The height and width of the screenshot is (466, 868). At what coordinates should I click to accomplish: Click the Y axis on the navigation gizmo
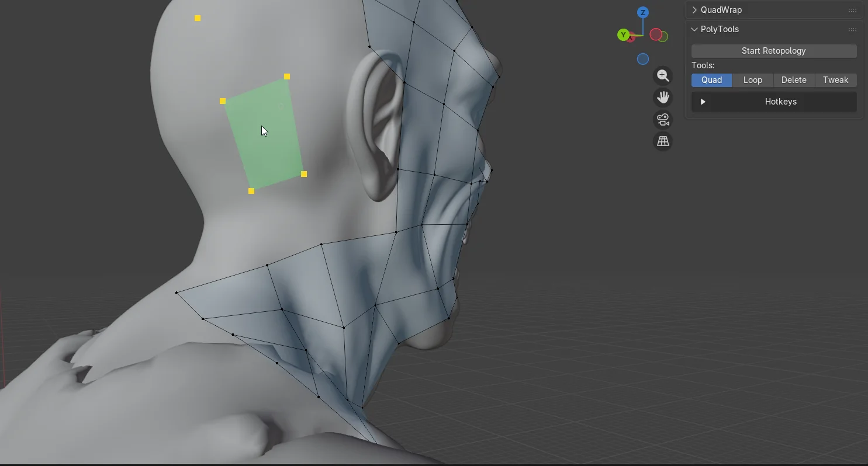tap(623, 34)
